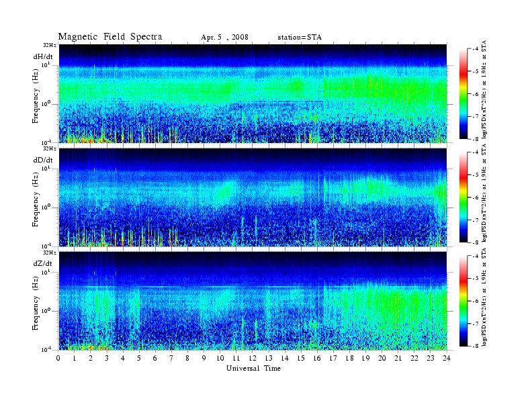Click the hour "20" tick label on time axis

pos(382,359)
